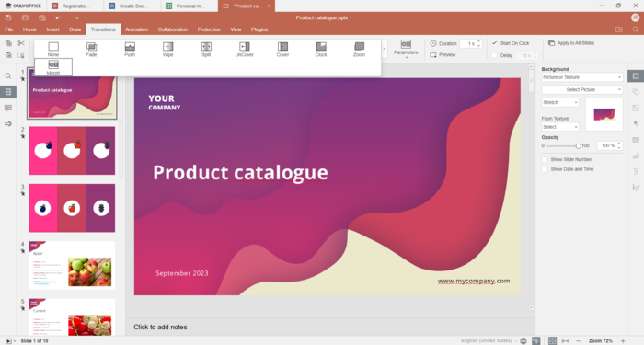The width and height of the screenshot is (644, 345).
Task: Enable Show Date and Time checkbox
Action: 545,169
